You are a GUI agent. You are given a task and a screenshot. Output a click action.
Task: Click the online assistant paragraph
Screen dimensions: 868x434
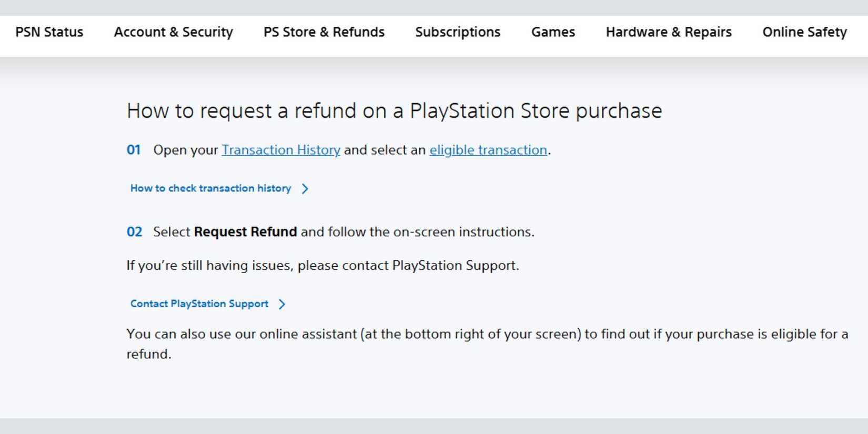click(x=487, y=335)
